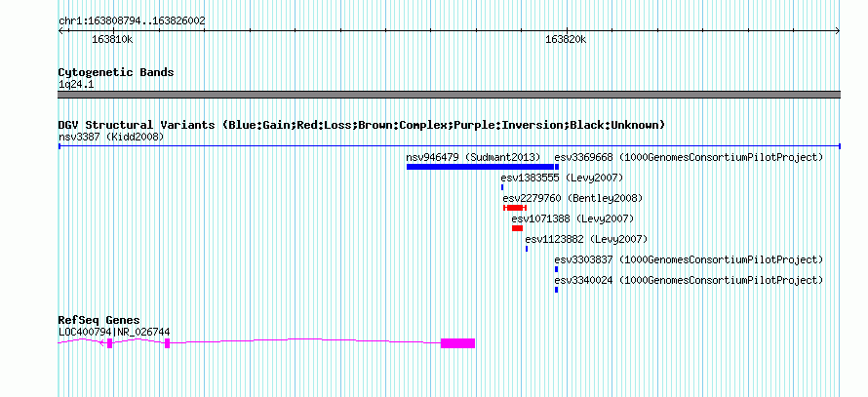Click esv3340024 (1000GenomesConsortiumPilotProject) label

pyautogui.click(x=690, y=281)
